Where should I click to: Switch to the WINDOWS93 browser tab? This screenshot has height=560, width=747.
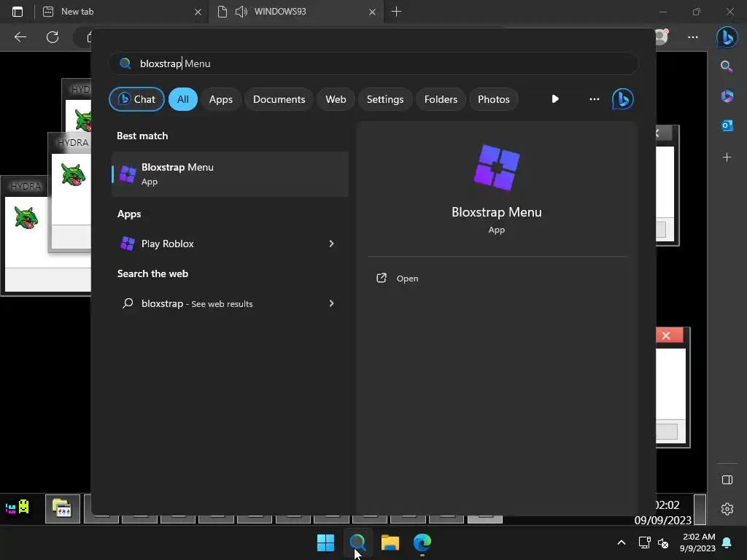(x=296, y=12)
